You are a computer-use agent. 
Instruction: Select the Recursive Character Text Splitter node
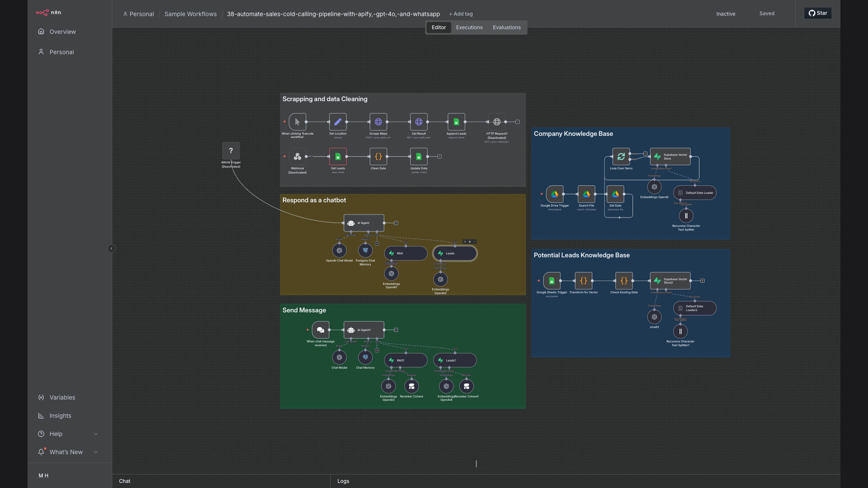pyautogui.click(x=686, y=216)
